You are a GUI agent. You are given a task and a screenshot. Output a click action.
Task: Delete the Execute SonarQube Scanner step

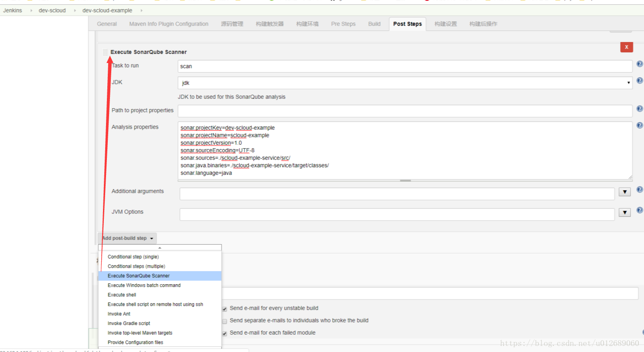point(626,47)
